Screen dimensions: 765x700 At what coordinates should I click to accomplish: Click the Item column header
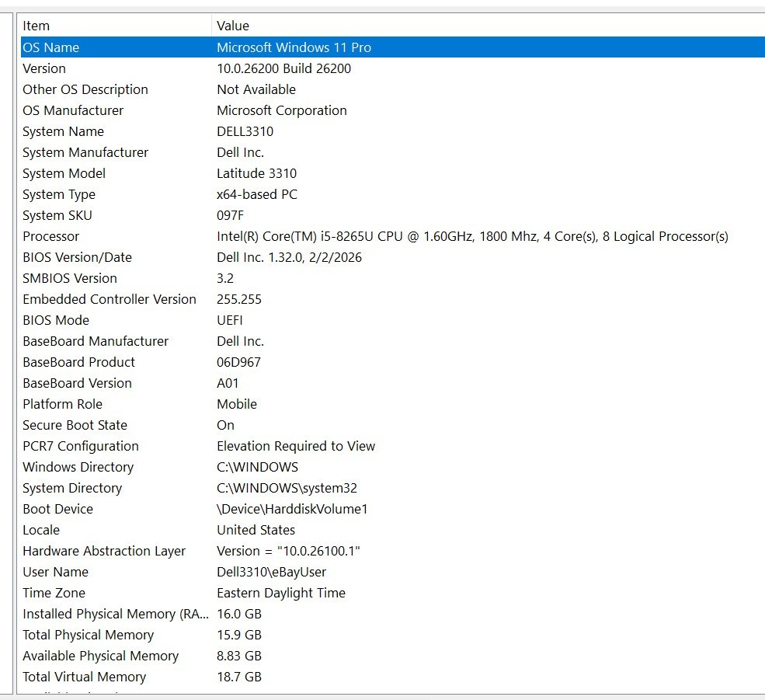point(116,26)
